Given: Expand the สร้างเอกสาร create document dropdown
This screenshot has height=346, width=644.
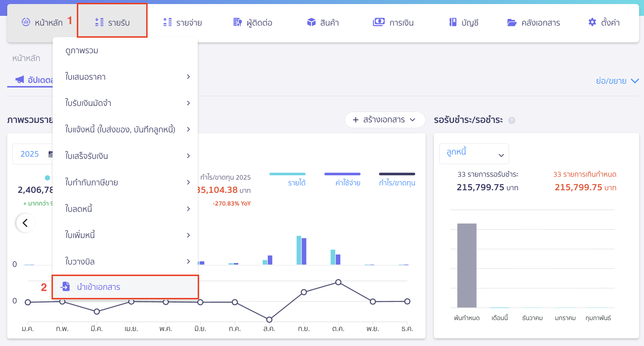Looking at the screenshot, I should pyautogui.click(x=385, y=120).
